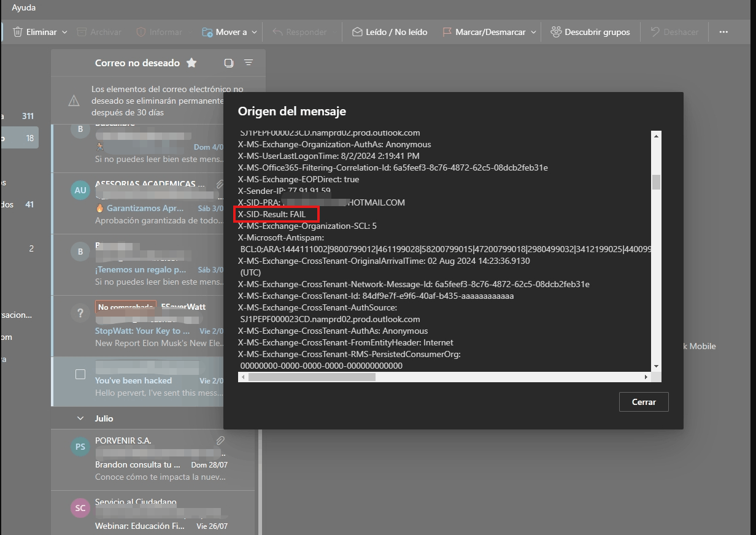Toggle favorite star for Correo no deseado
The height and width of the screenshot is (535, 756).
(x=191, y=63)
